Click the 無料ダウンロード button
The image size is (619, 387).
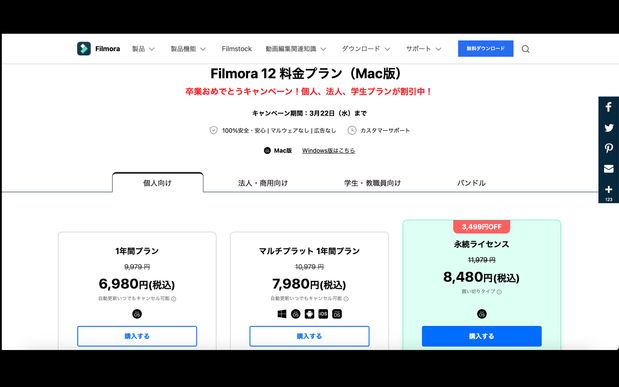click(486, 49)
